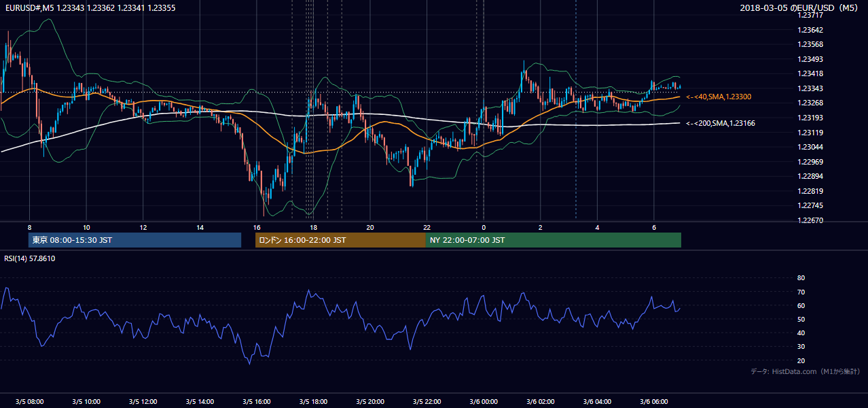Click the 3/6 02:00 time label

point(541,401)
